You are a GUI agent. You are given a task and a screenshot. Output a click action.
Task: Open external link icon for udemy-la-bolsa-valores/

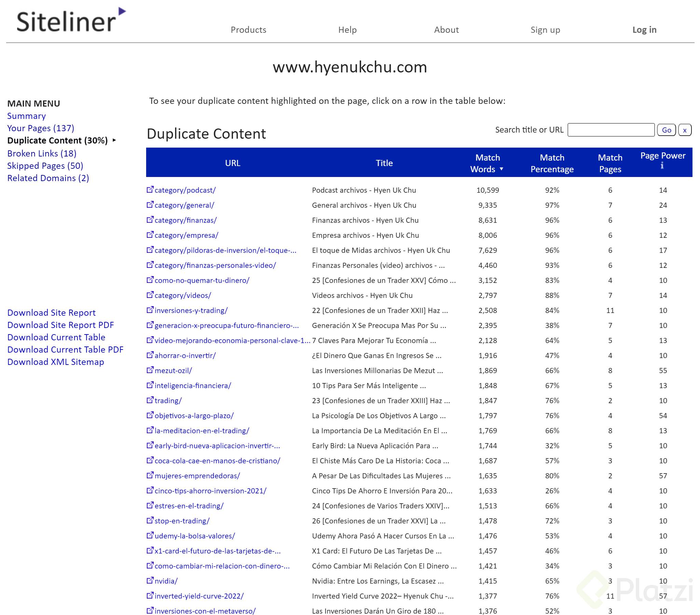[x=150, y=535]
